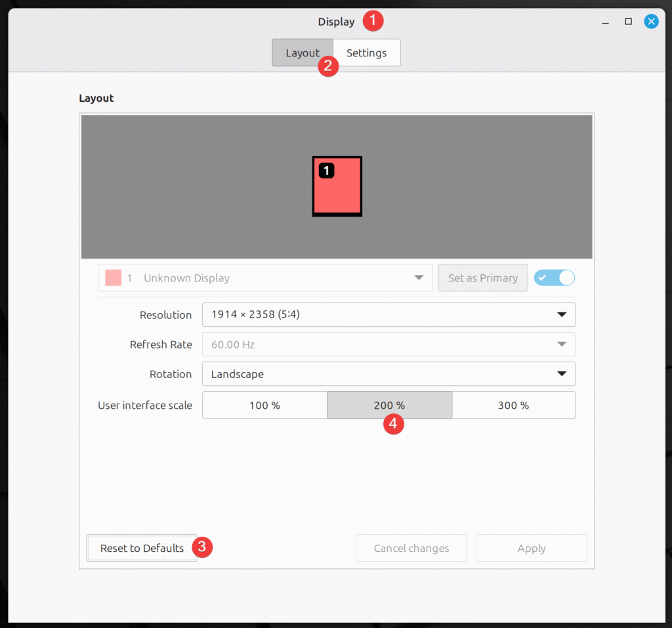Click the black number 1 badge on monitor
This screenshot has width=672, height=628.
[x=326, y=171]
